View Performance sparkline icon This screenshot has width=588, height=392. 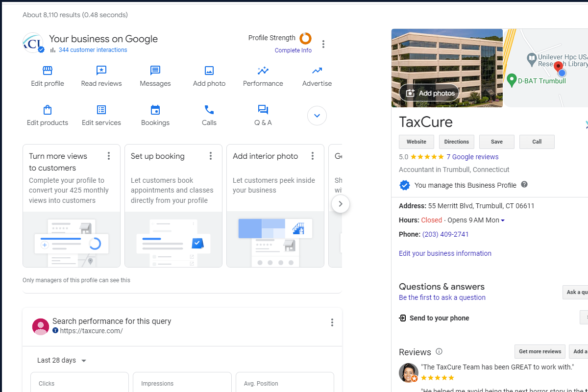(x=263, y=71)
